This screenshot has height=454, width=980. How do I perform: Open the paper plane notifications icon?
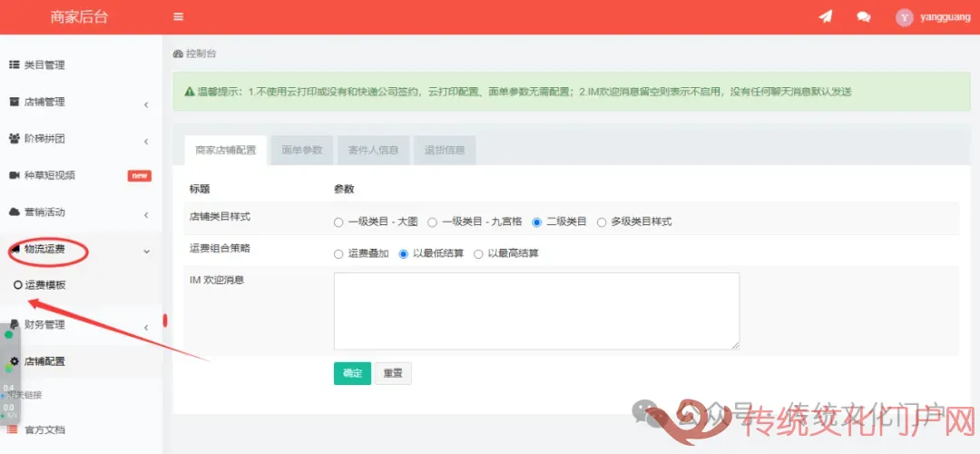(x=826, y=17)
